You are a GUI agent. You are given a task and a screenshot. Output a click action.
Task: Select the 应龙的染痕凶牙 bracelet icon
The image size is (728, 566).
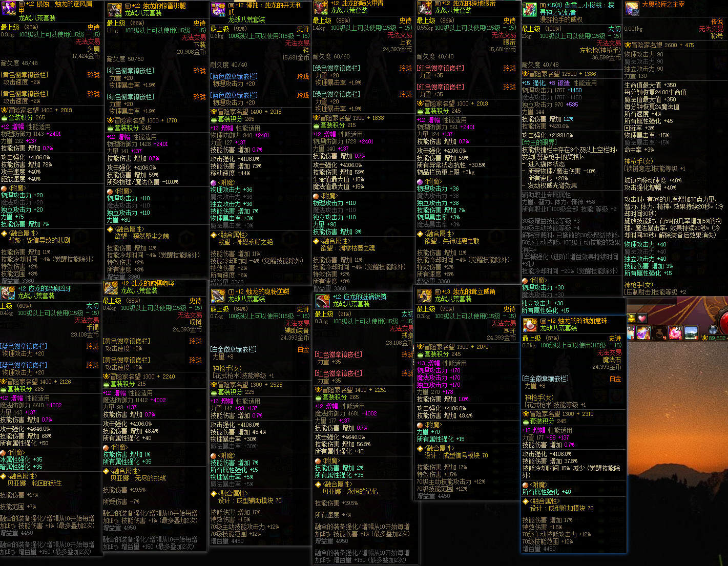coord(8,292)
